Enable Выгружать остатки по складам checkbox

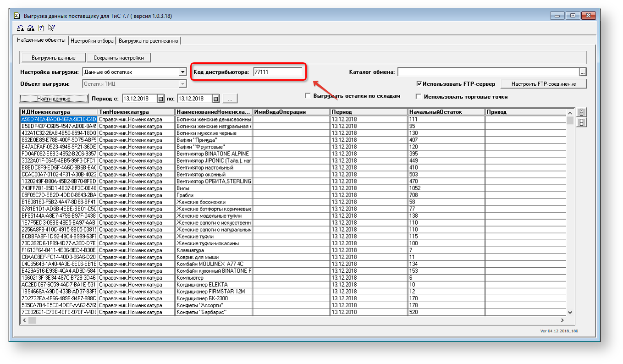(x=308, y=96)
